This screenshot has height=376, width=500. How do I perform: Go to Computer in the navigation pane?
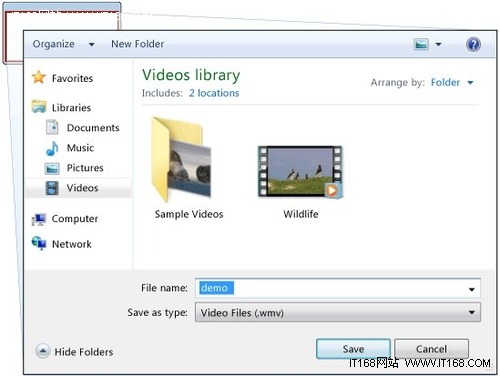[x=75, y=219]
